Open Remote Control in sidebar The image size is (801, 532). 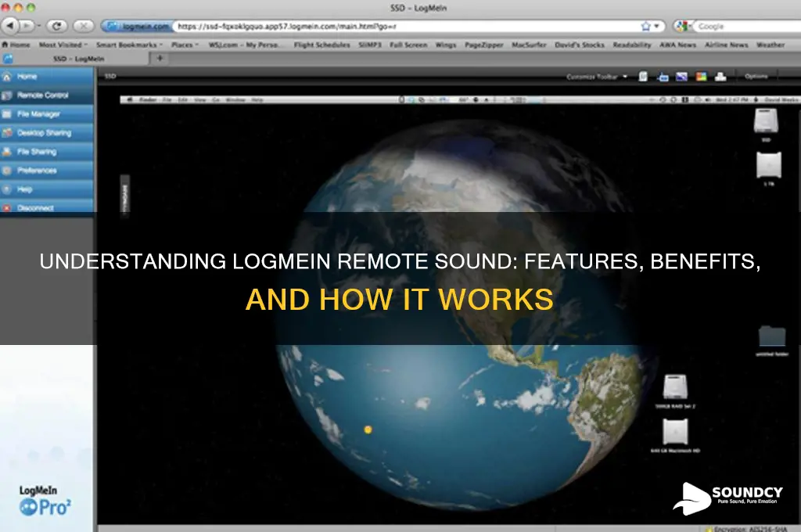[x=46, y=95]
